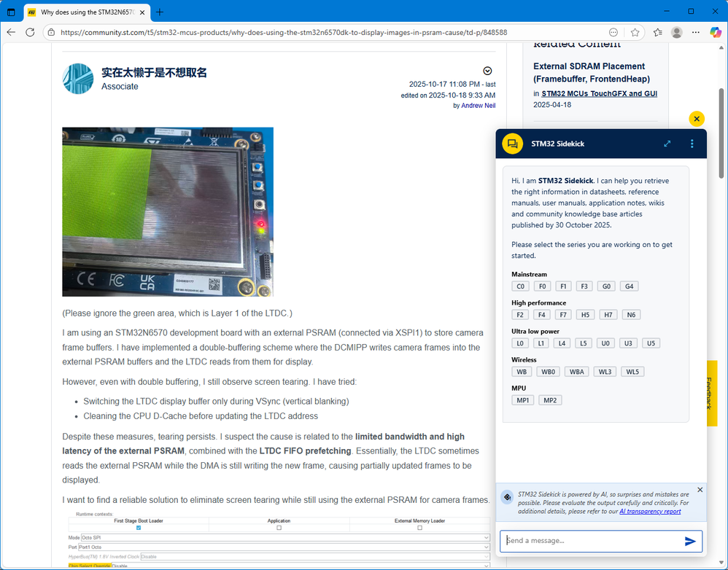
Task: Refresh the current page
Action: pyautogui.click(x=30, y=33)
